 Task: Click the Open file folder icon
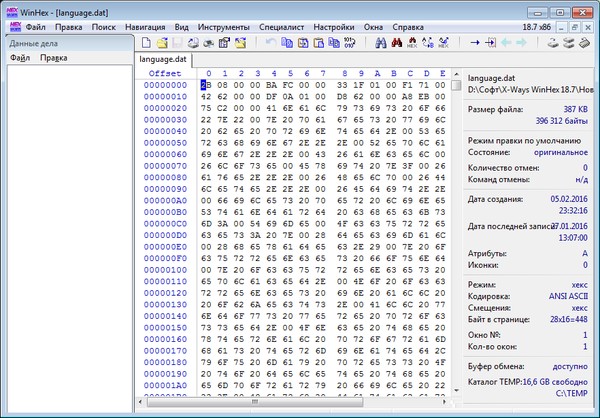tap(162, 43)
